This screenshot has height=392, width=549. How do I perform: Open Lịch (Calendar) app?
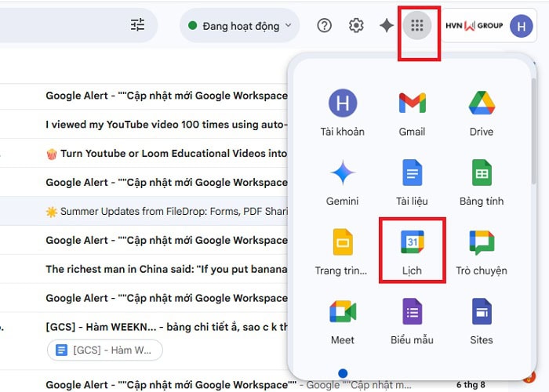click(x=412, y=251)
